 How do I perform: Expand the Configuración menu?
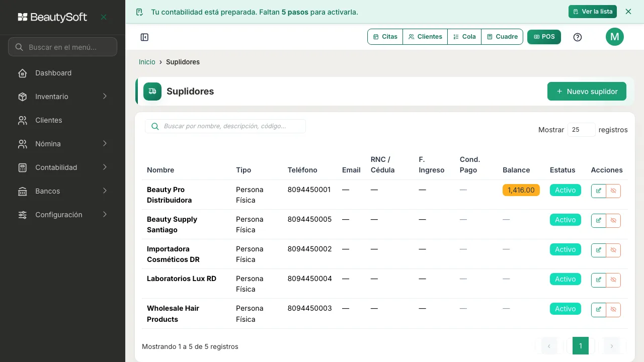click(62, 215)
